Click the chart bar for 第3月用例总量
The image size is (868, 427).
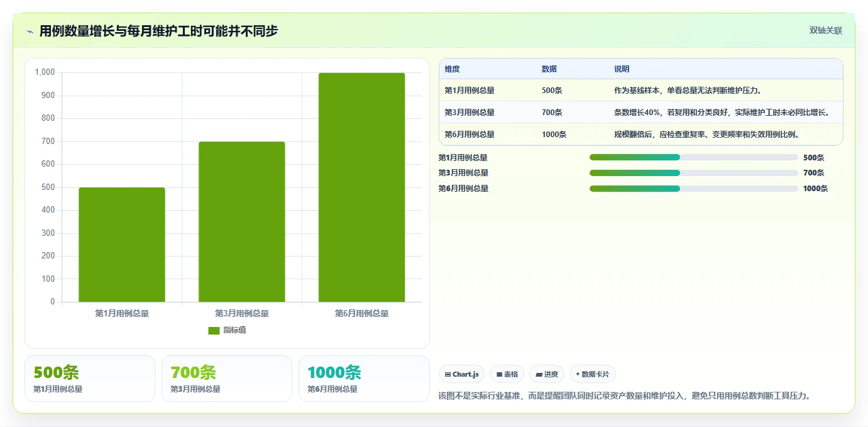point(242,222)
